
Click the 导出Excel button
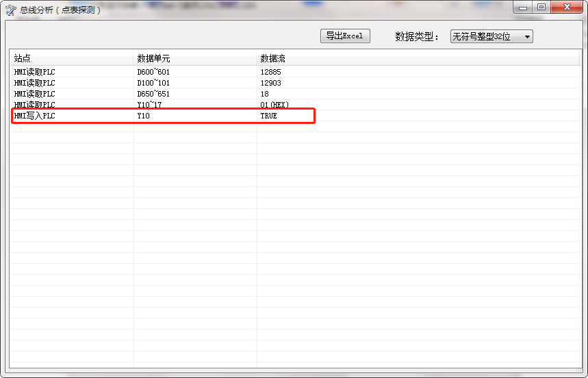click(345, 36)
